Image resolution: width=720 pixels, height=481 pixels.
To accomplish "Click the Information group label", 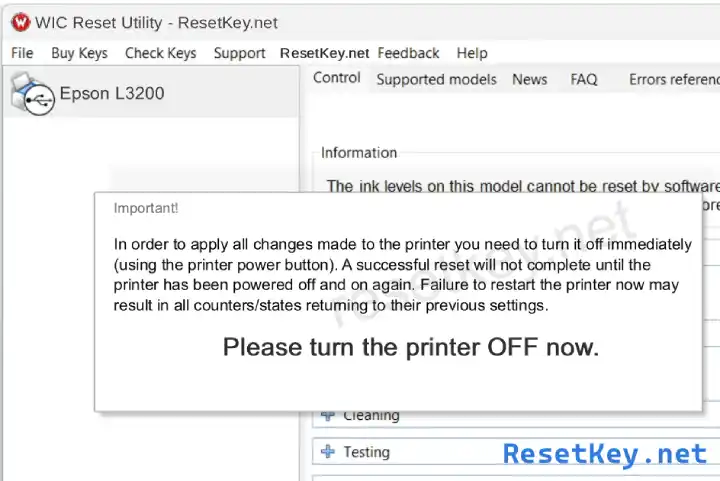I will [x=359, y=153].
